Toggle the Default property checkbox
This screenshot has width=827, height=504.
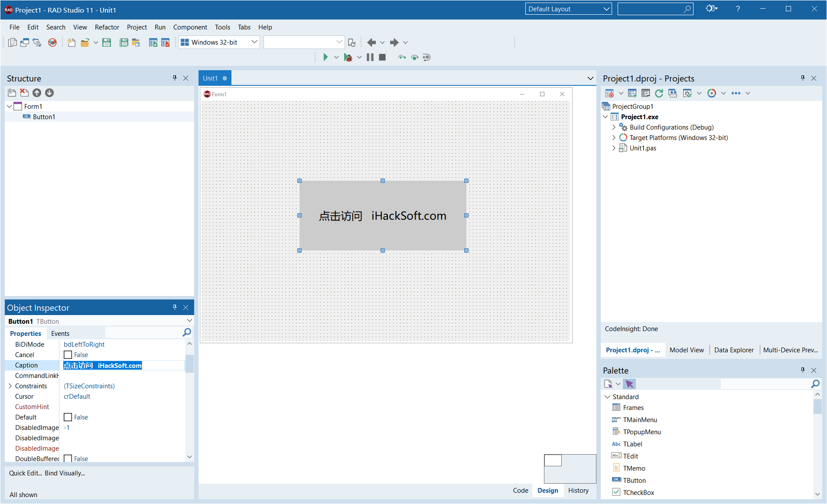(x=68, y=417)
